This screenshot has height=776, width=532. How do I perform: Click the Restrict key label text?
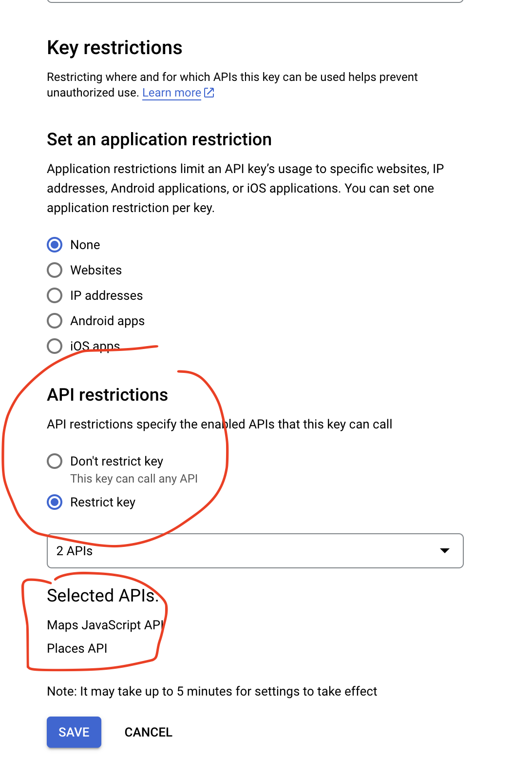coord(103,502)
